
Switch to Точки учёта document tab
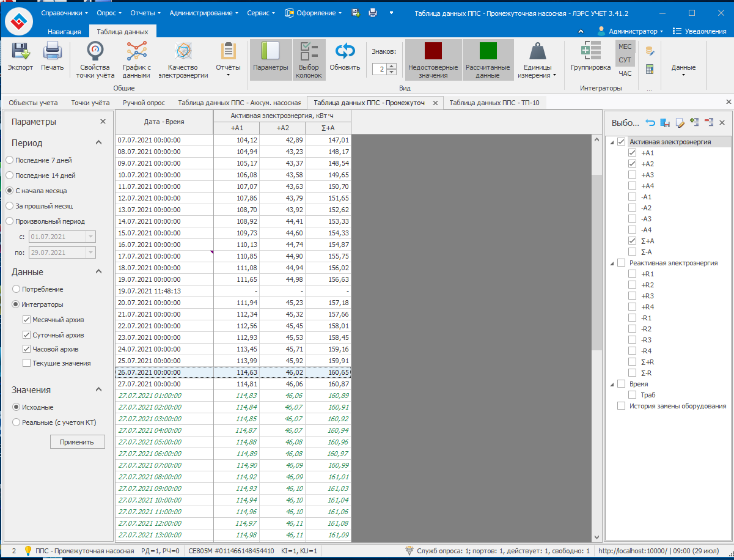[90, 103]
